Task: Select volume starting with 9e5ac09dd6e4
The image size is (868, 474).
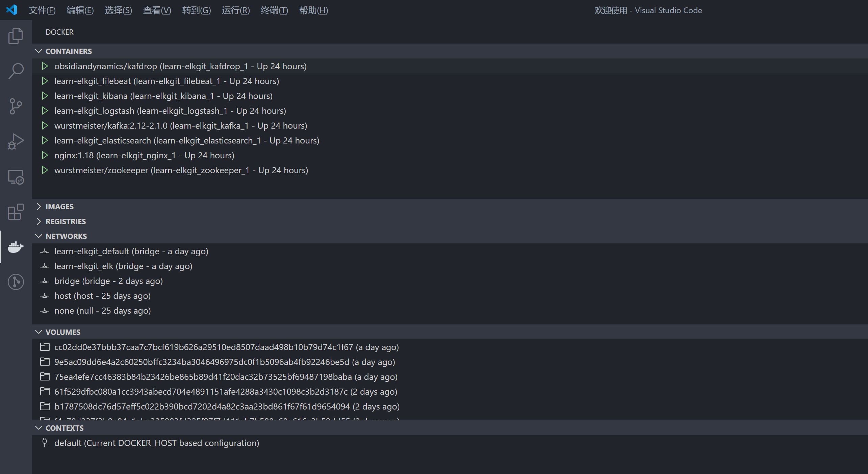Action: click(450, 362)
